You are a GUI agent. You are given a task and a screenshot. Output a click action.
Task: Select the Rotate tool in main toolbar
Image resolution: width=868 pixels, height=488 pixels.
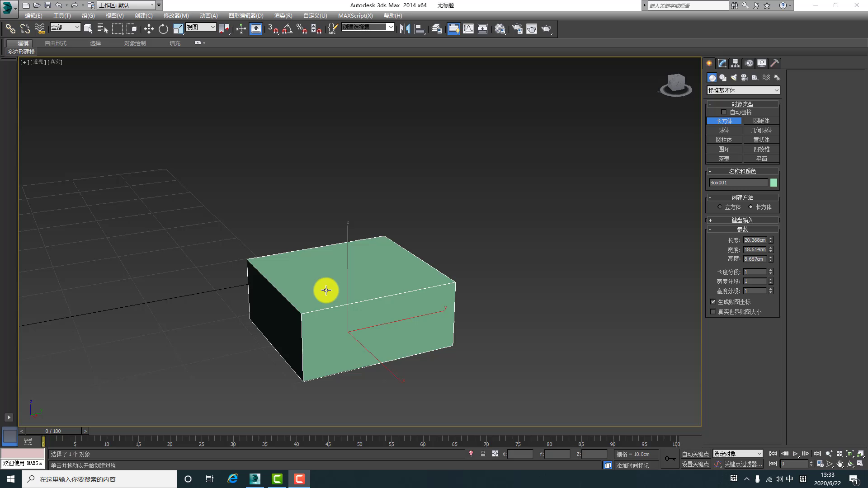(x=163, y=29)
